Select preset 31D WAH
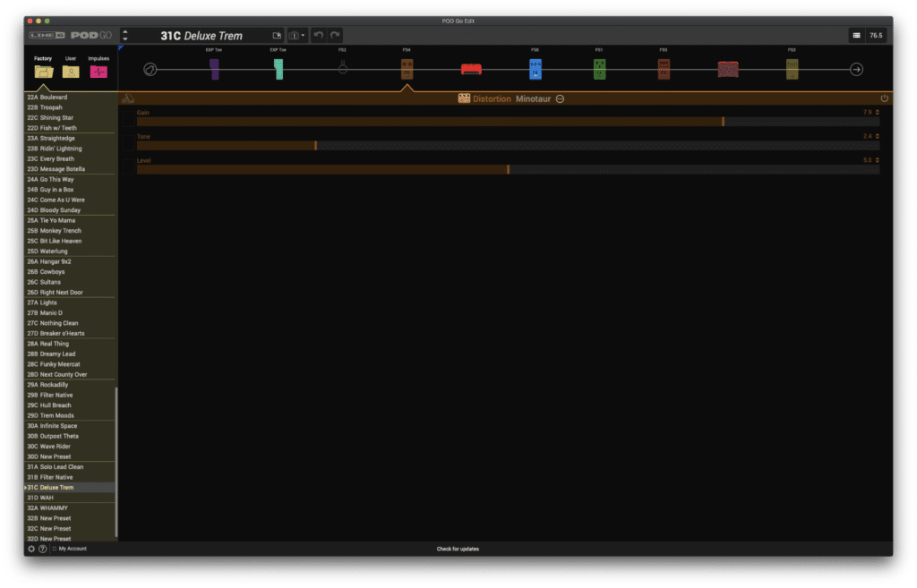The height and width of the screenshot is (588, 917). [70, 498]
